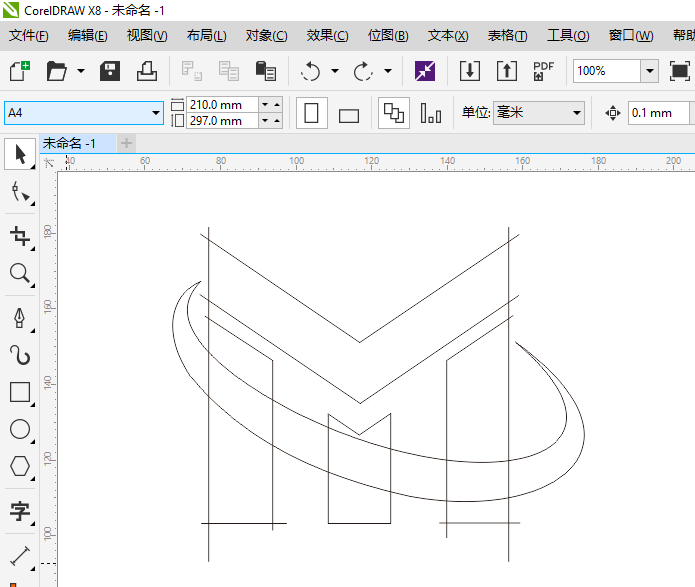Open the 编辑(E) menu
The height and width of the screenshot is (587, 695).
[x=88, y=35]
